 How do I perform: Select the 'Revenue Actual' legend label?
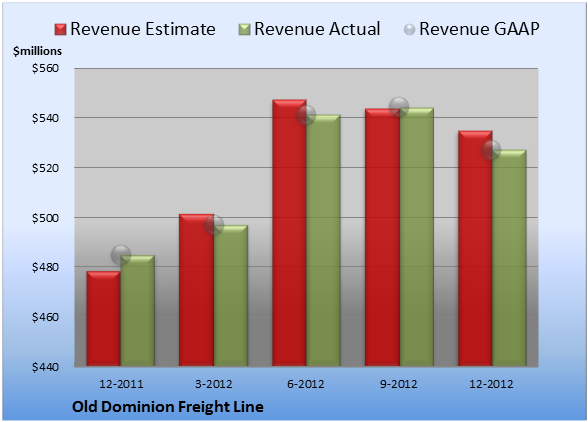click(x=317, y=29)
